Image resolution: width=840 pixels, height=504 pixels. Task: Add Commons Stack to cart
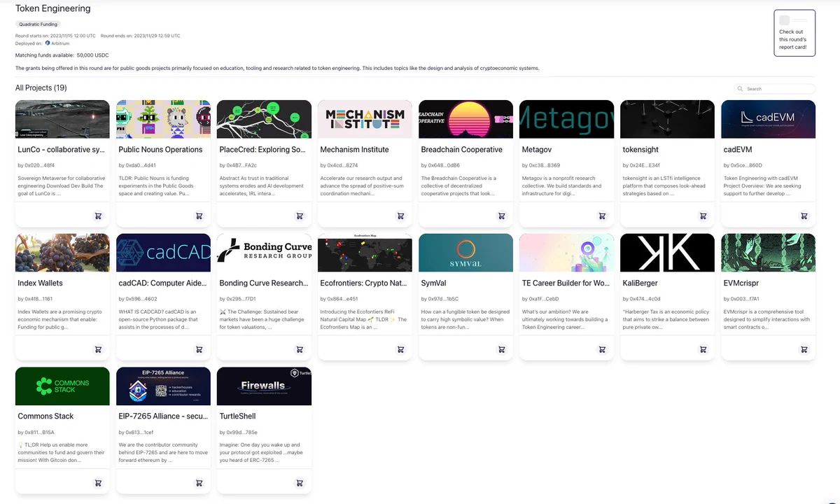coord(98,483)
